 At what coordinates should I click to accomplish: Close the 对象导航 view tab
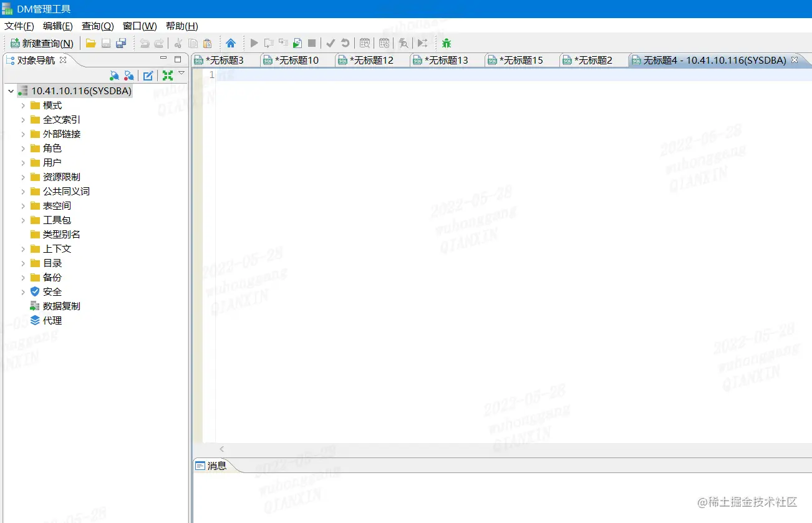(63, 60)
